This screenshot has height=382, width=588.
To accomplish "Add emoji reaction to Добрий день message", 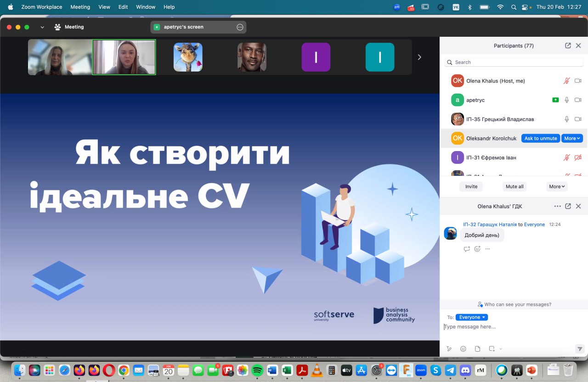I will 477,249.
